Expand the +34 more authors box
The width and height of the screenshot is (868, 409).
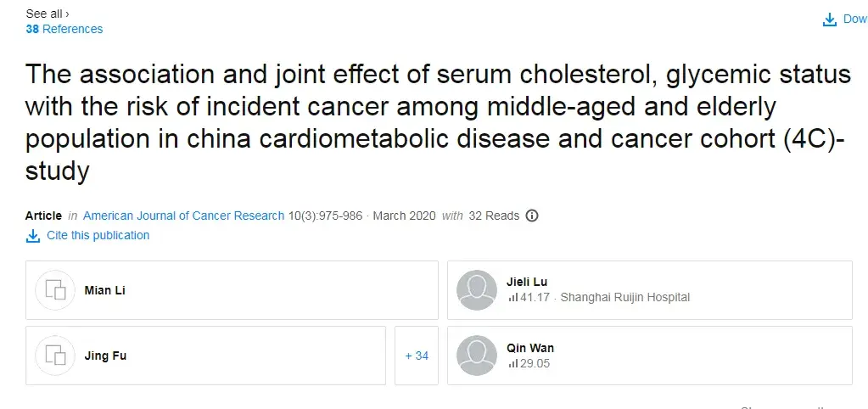pos(417,356)
